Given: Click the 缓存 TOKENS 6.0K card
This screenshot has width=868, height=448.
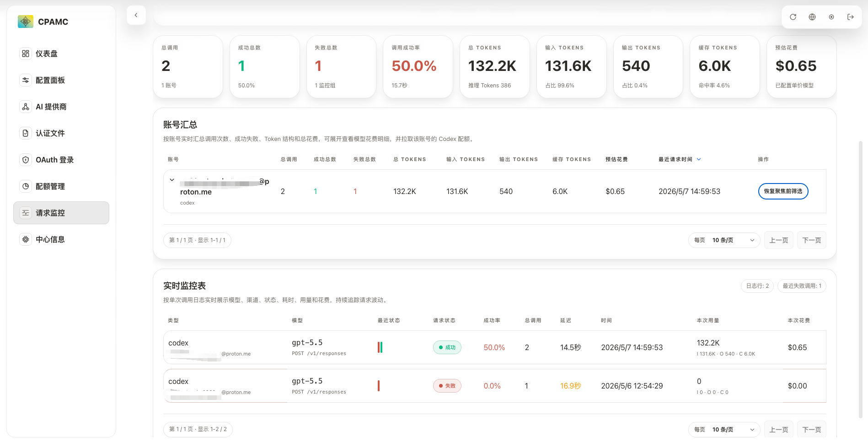Looking at the screenshot, I should tap(725, 67).
